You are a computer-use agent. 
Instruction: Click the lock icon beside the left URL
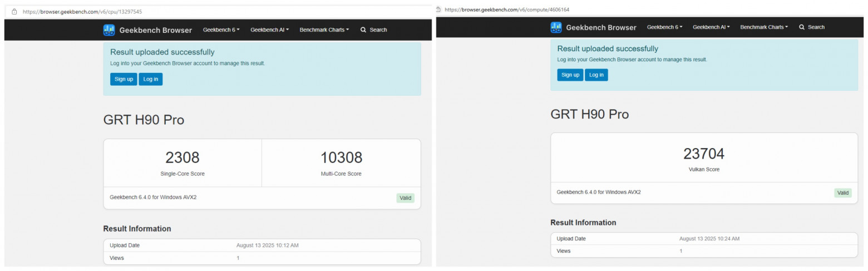click(14, 12)
